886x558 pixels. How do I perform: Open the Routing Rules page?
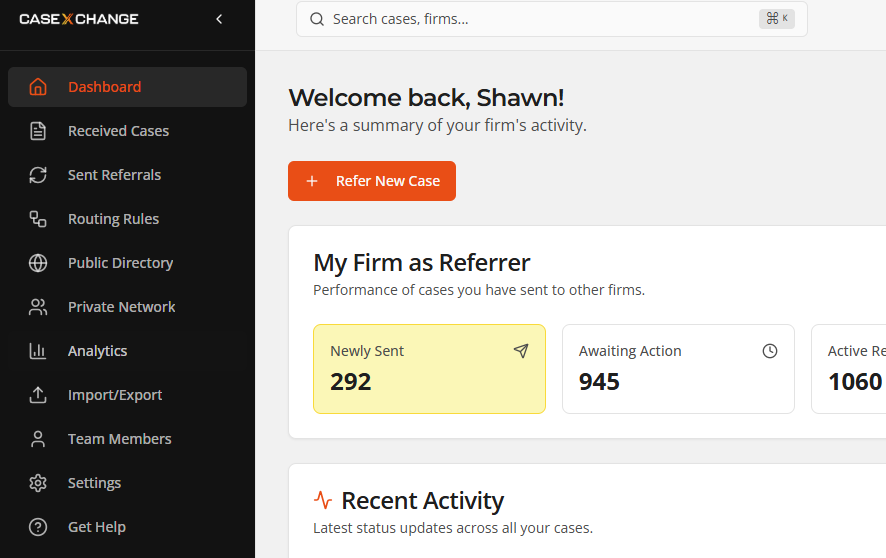pyautogui.click(x=113, y=219)
